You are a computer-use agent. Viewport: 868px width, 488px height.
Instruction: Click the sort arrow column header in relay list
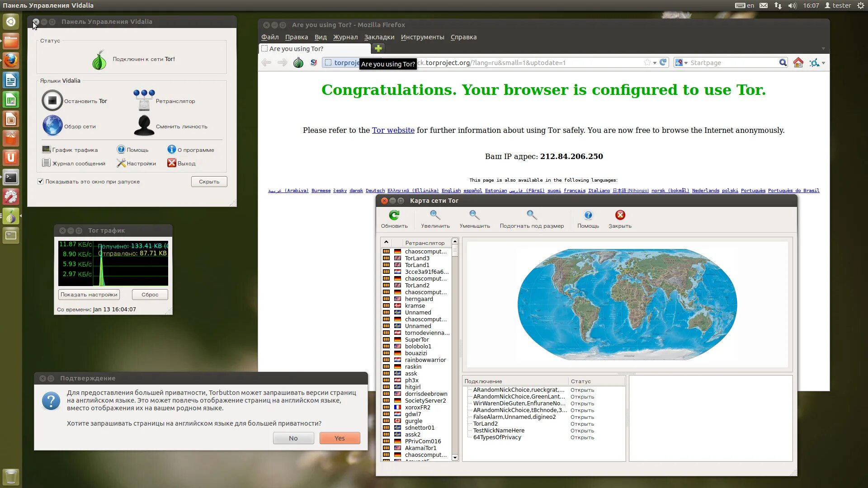pos(387,243)
